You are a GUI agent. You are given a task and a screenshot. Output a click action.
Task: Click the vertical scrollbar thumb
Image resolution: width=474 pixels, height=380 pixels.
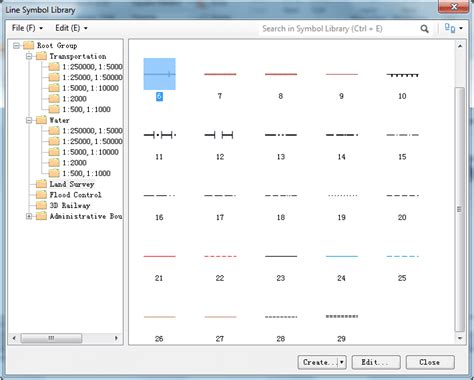click(x=460, y=209)
